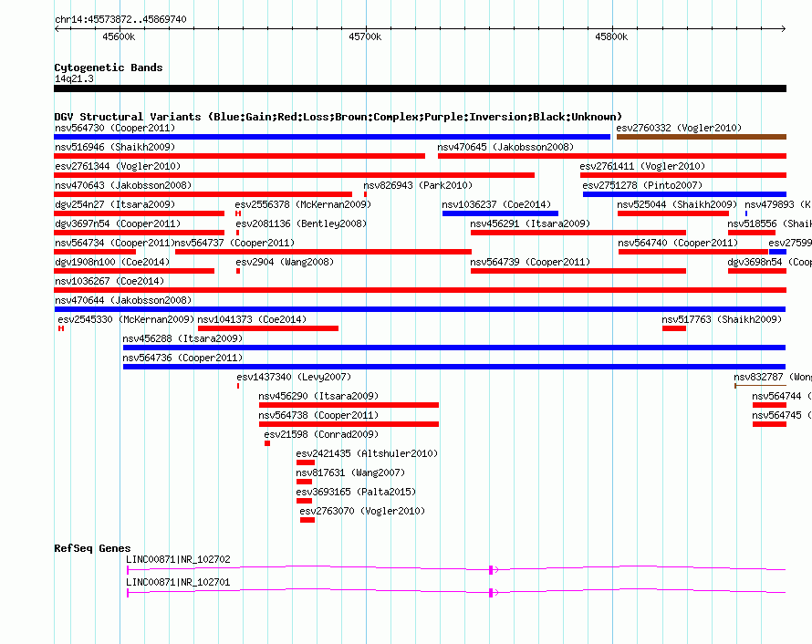Open the dgv1908n100 (Coe2014) variant label

point(112,262)
